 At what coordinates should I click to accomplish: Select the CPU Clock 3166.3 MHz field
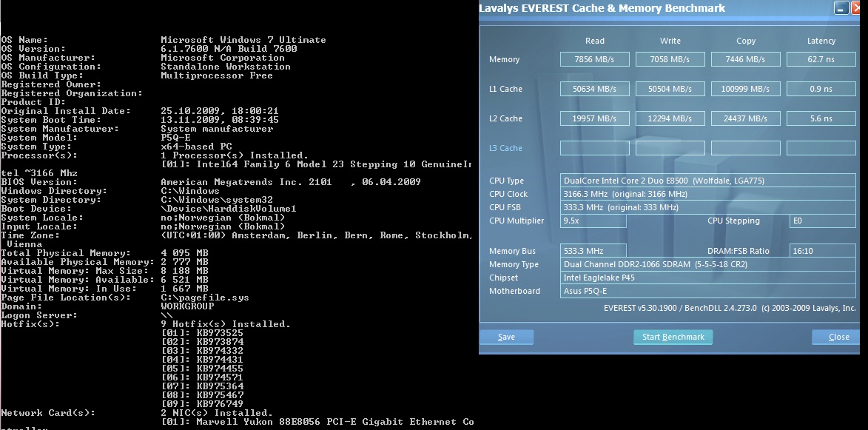[708, 194]
